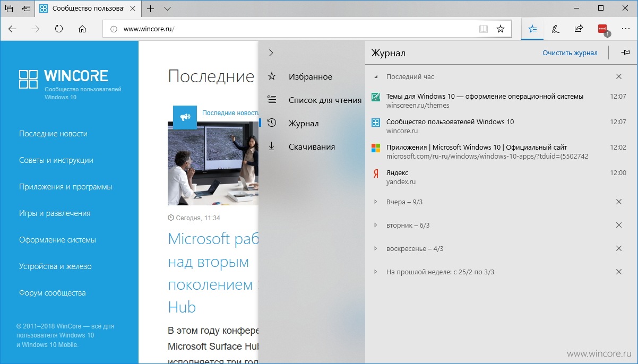Open Избранное in the Hub
This screenshot has height=364, width=638.
point(312,77)
